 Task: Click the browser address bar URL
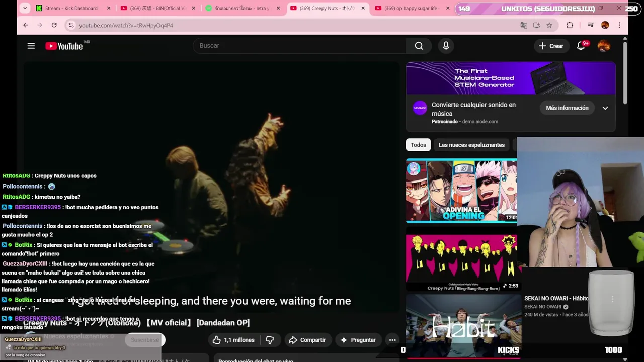(126, 25)
